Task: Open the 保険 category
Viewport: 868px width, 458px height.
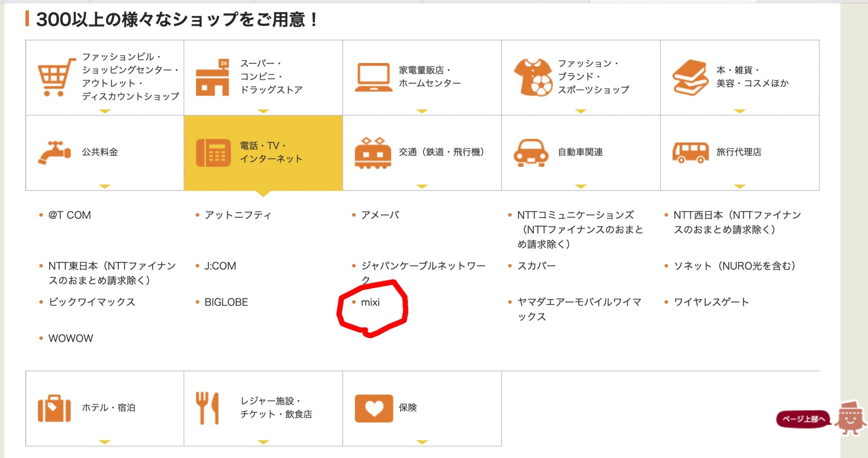Action: click(422, 408)
